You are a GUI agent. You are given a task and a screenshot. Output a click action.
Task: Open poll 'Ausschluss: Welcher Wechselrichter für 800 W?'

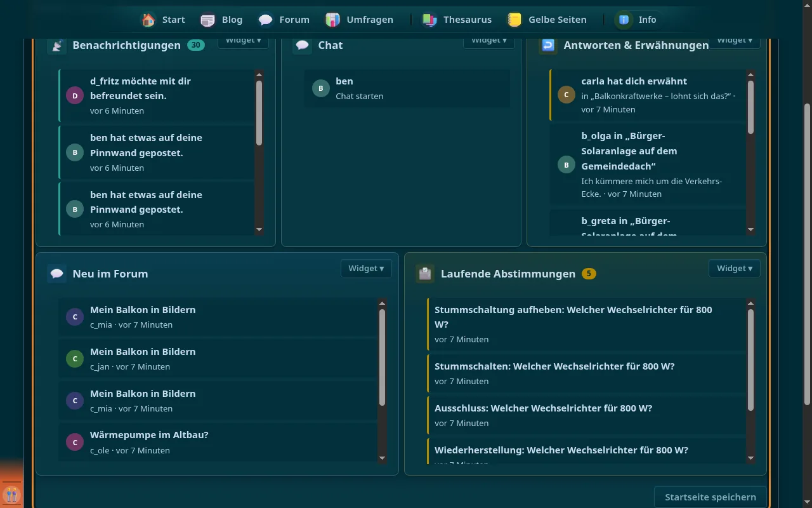pyautogui.click(x=586, y=415)
